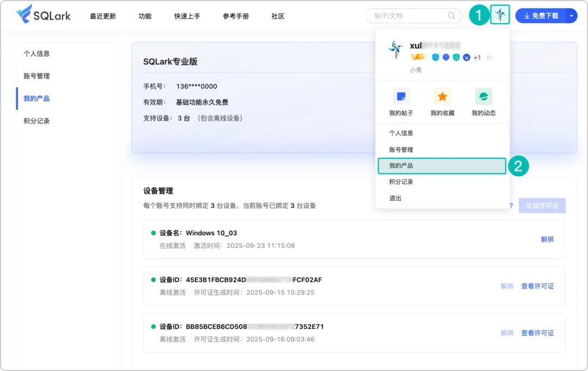This screenshot has height=371, width=588.
Task: Click the xul username in dropdown
Action: 416,46
